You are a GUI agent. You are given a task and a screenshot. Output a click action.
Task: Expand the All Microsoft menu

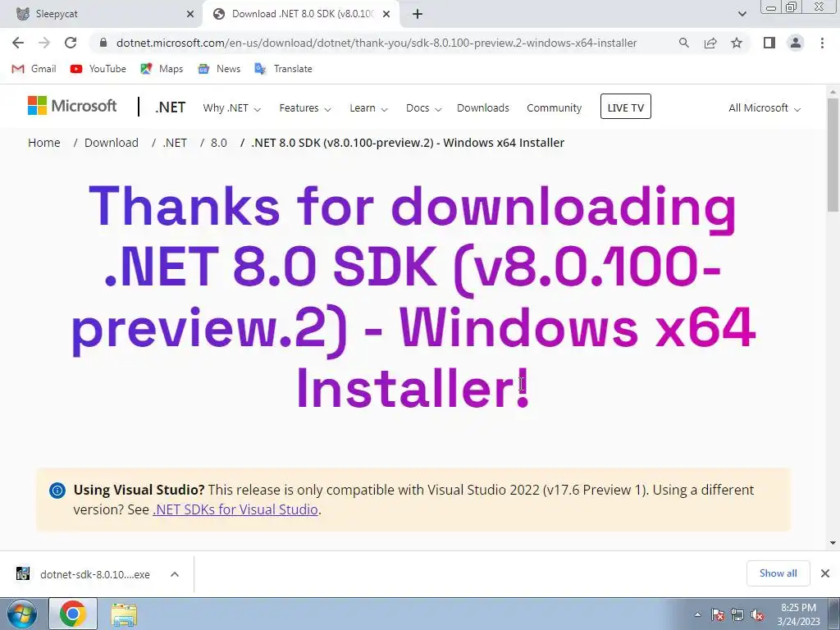pos(765,108)
